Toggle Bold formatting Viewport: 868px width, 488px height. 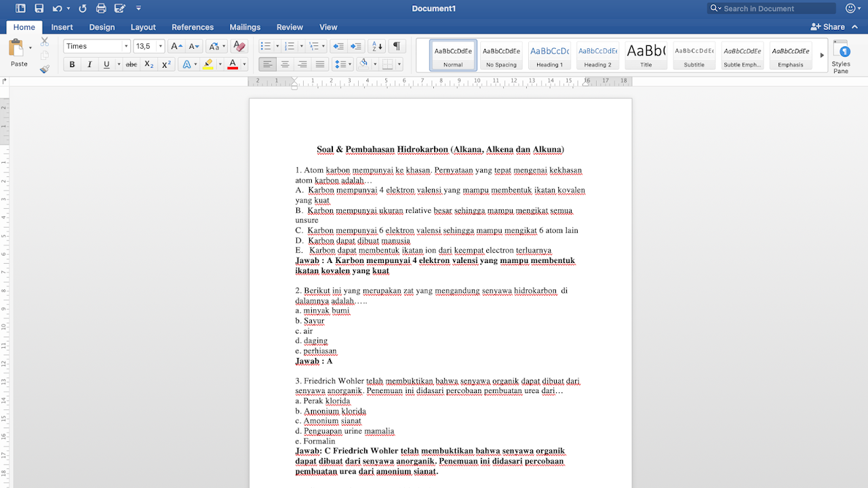point(72,64)
